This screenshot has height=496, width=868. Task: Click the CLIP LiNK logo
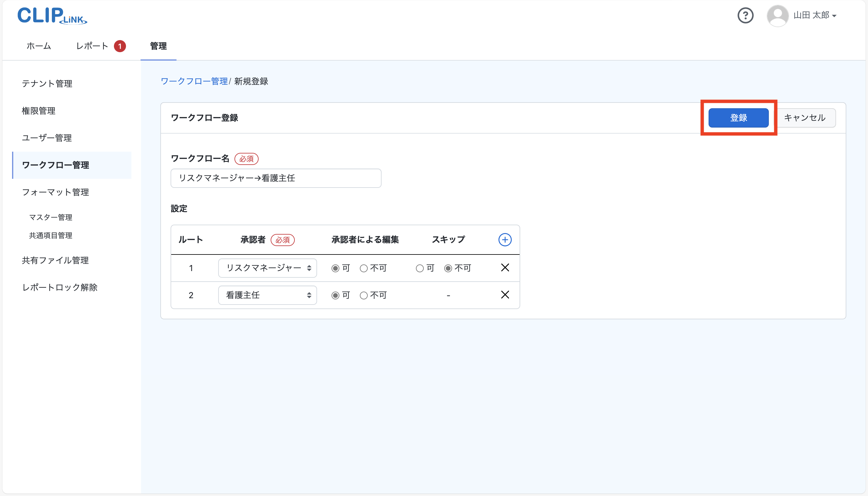click(52, 15)
